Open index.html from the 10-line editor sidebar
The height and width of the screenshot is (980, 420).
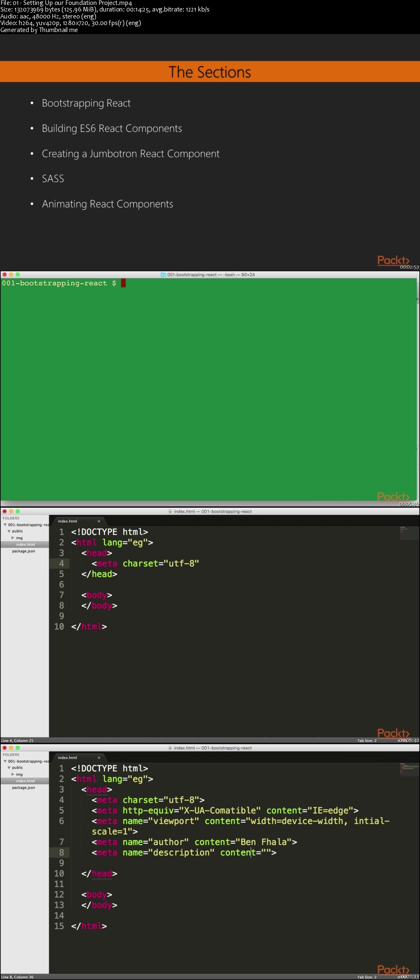pos(25,544)
